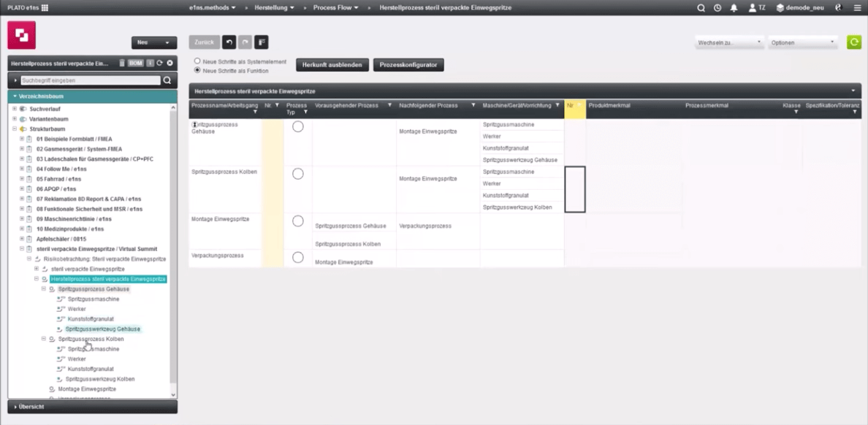Open e1ns.methods breadcrumb menu

tap(212, 8)
